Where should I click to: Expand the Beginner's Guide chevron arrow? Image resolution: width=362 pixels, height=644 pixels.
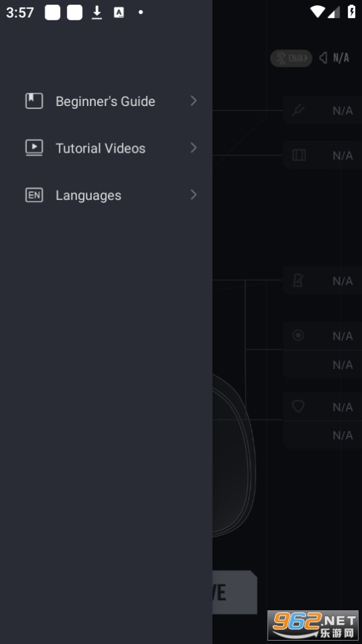pyautogui.click(x=194, y=101)
